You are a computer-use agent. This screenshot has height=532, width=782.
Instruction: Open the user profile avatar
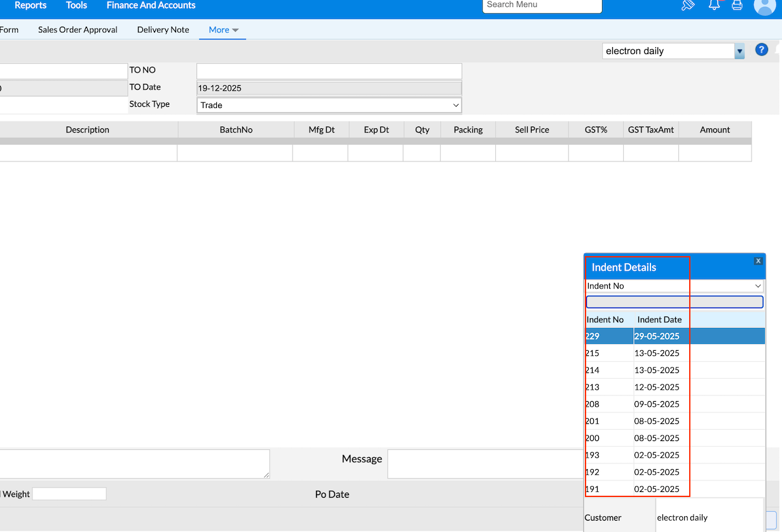pyautogui.click(x=764, y=6)
